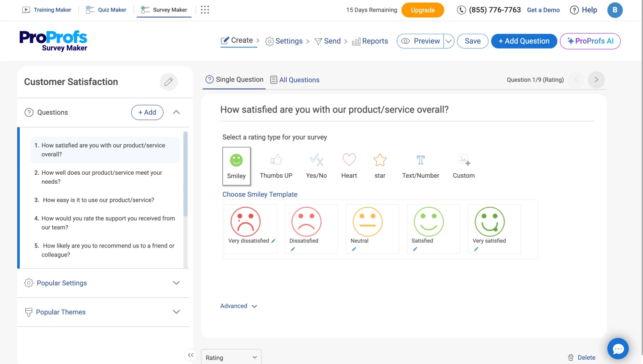Go to next question arrow
643x364 pixels.
coord(596,80)
